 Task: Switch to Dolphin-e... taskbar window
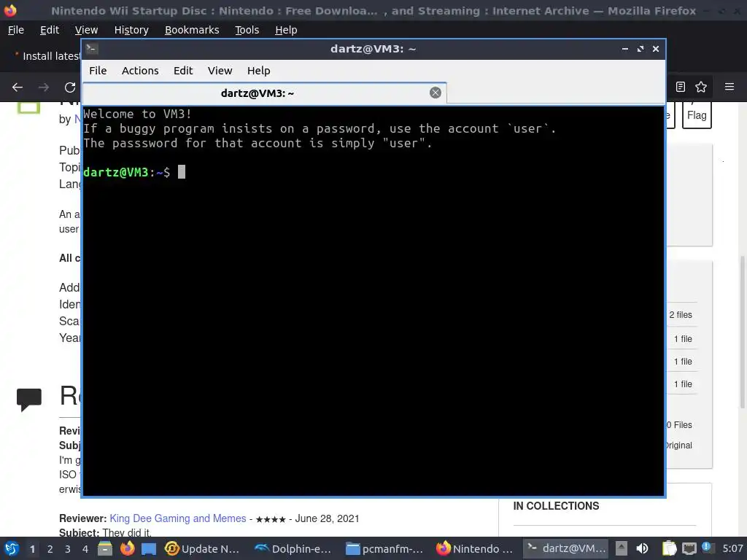click(292, 548)
